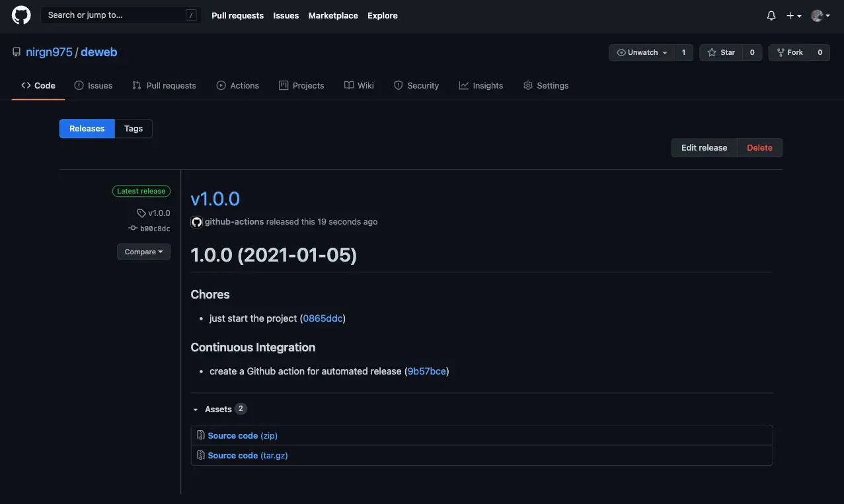Click the eye icon on Unwatch

point(621,52)
